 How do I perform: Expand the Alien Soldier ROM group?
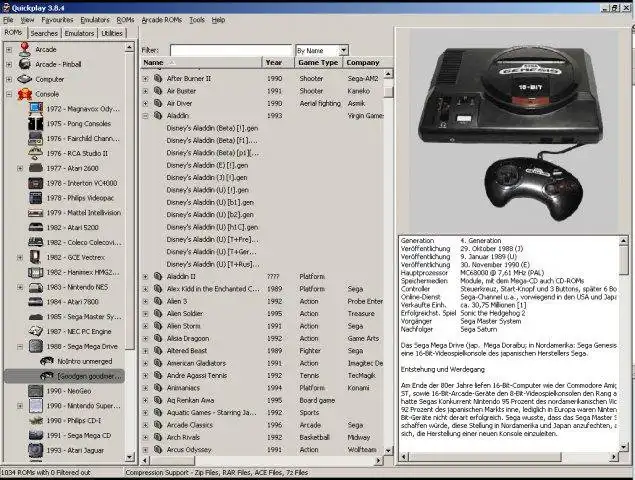click(145, 314)
